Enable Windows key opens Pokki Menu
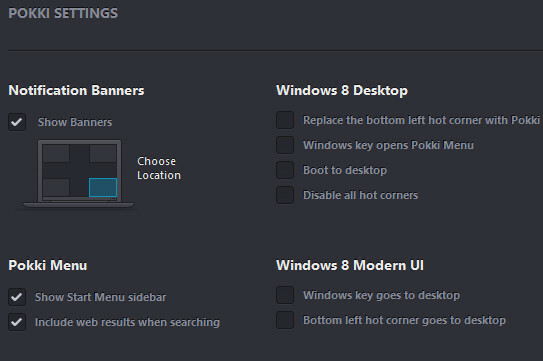Screen dimensions: 543x361 pyautogui.click(x=285, y=145)
